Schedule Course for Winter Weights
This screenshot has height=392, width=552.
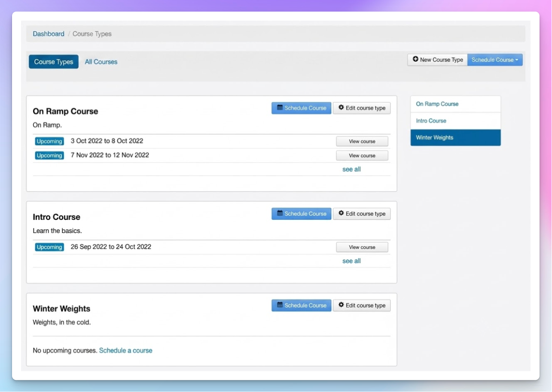tap(302, 305)
